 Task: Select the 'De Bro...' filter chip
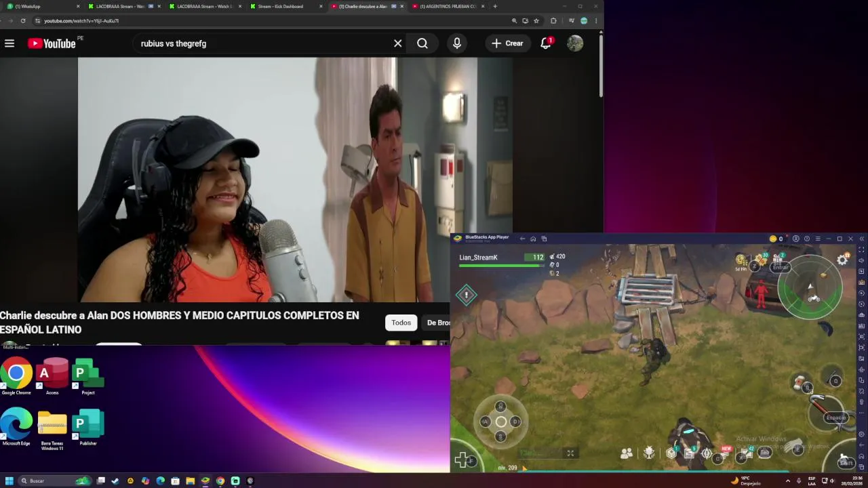pyautogui.click(x=437, y=323)
